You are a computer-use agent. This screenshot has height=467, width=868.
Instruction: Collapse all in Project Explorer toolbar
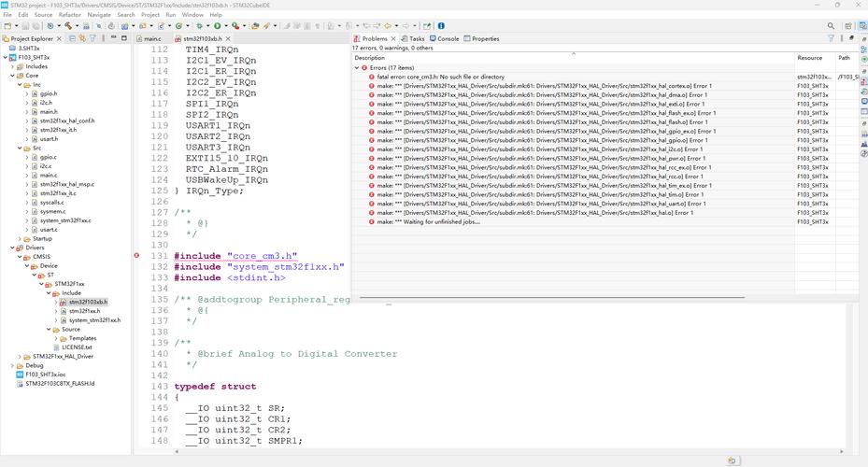click(x=73, y=38)
